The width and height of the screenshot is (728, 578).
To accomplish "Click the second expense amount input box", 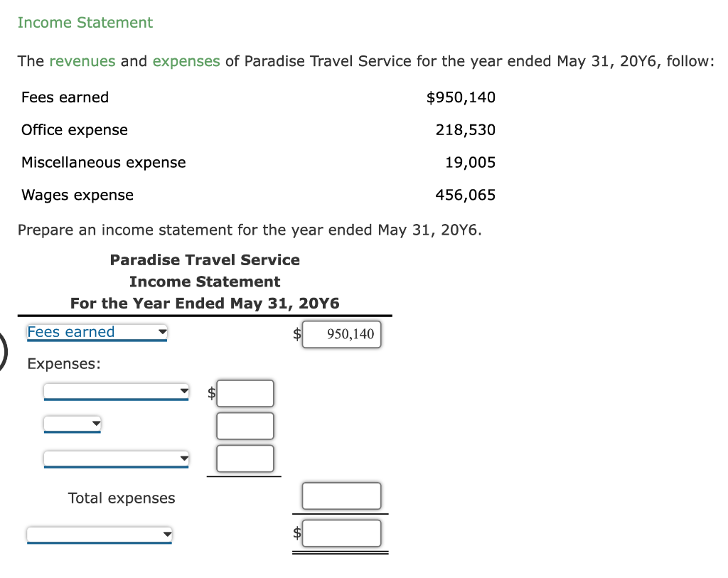I will click(x=245, y=426).
